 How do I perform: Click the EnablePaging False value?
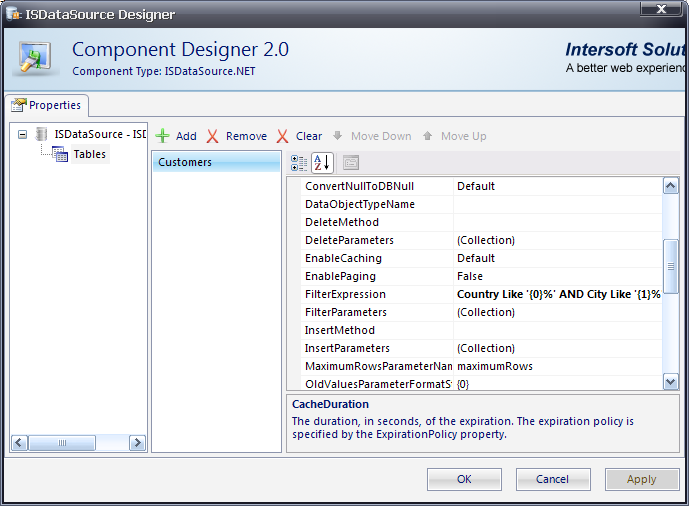[x=558, y=276]
